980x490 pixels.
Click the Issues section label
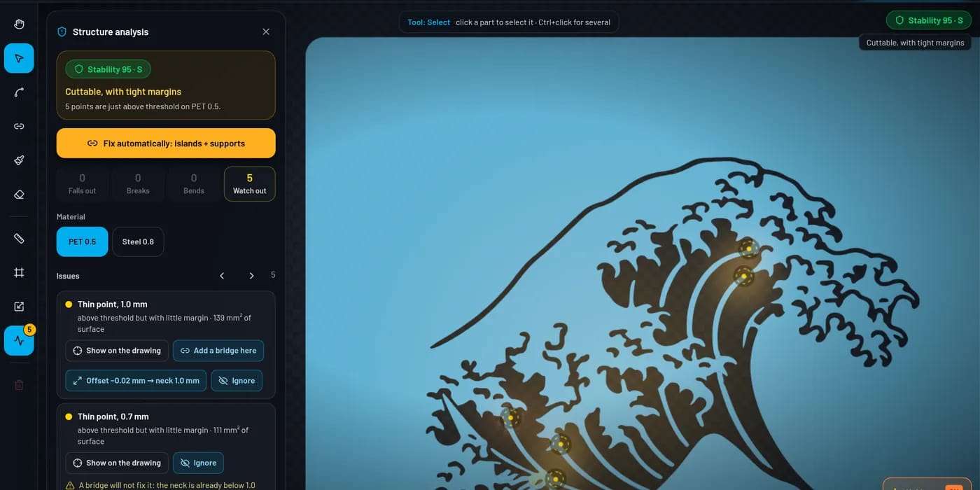(68, 276)
